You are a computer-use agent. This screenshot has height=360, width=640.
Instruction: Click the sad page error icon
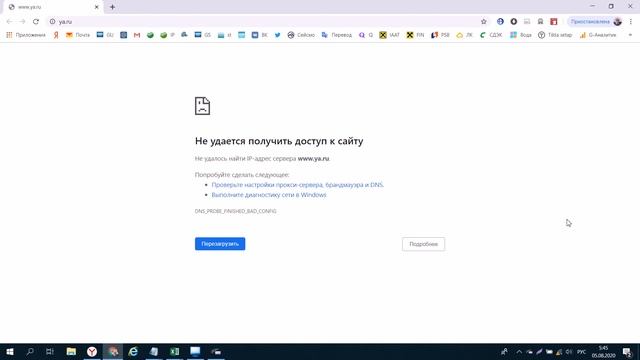point(202,106)
